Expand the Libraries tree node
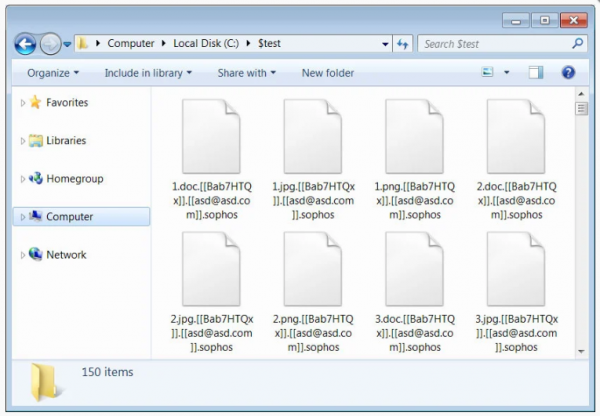This screenshot has width=600, height=416. (23, 141)
